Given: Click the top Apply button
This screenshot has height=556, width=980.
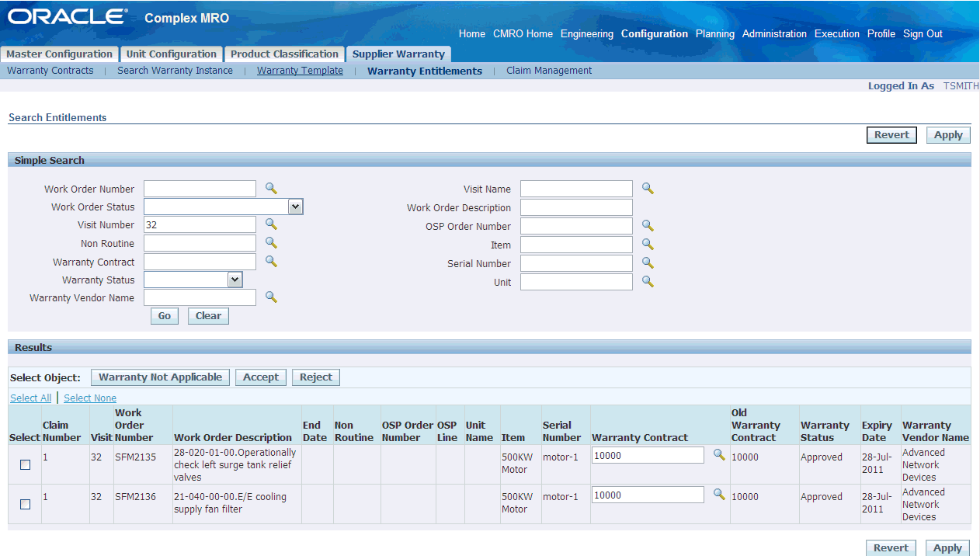Looking at the screenshot, I should click(948, 135).
